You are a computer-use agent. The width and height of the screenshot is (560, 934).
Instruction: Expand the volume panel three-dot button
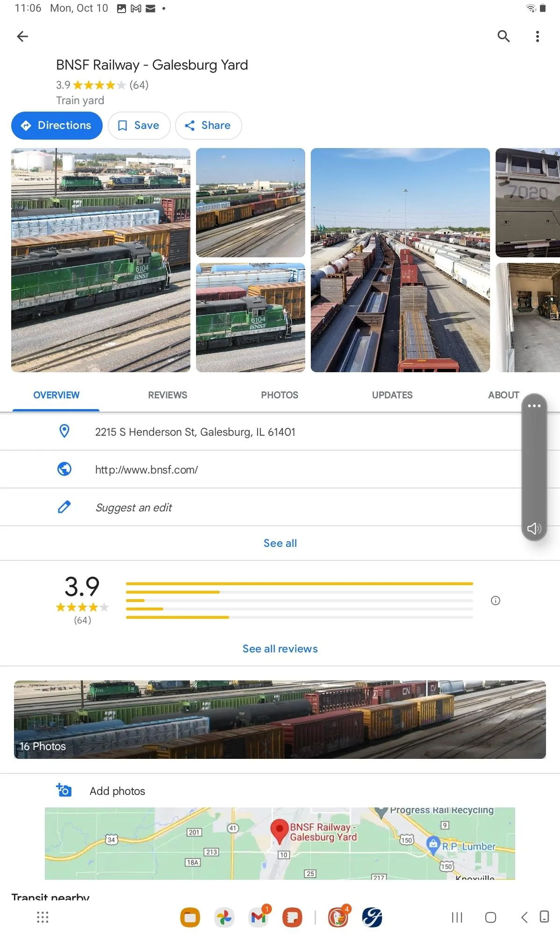(x=534, y=406)
